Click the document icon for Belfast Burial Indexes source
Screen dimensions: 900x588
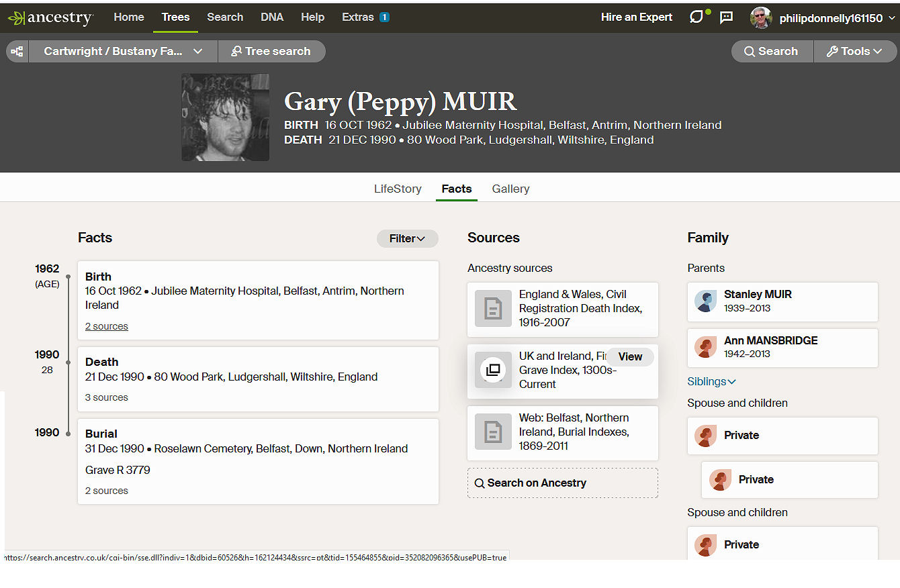(493, 432)
